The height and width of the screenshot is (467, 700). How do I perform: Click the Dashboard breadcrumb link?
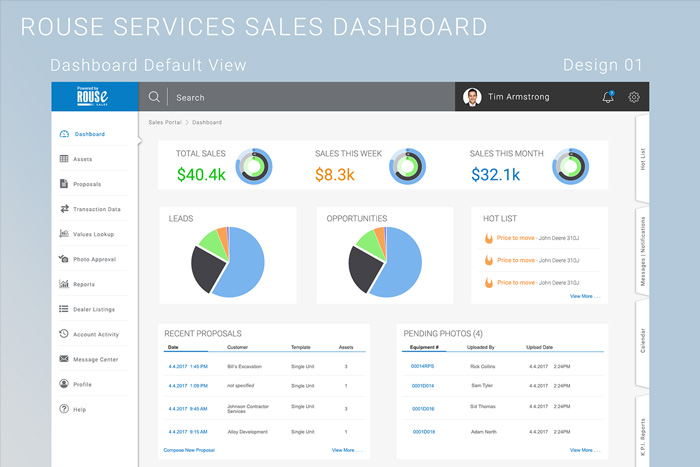tap(207, 122)
